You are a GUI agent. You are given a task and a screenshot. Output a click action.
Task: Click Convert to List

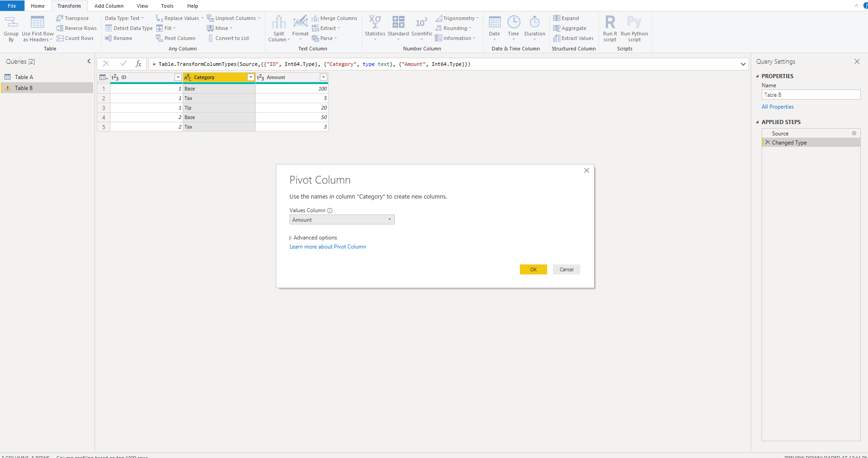[228, 38]
